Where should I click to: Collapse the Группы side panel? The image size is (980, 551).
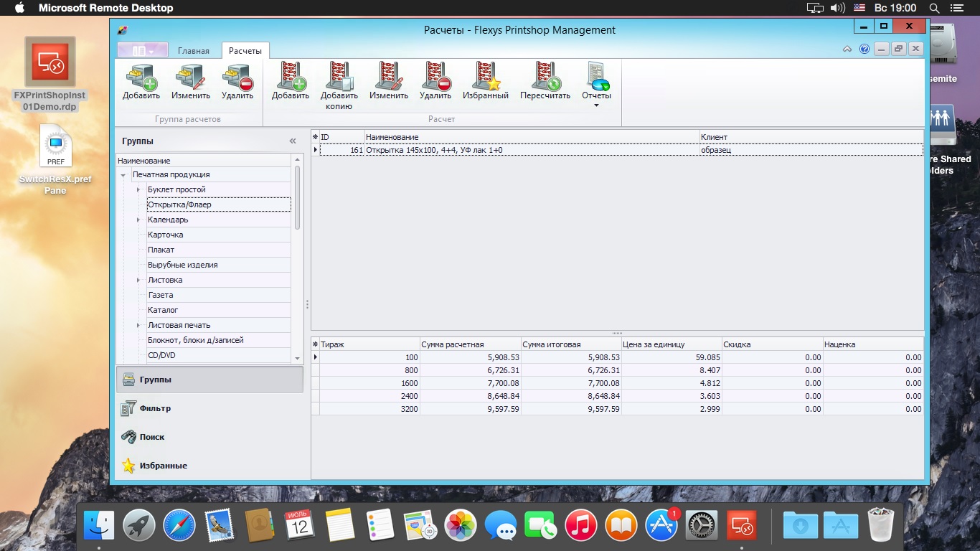(x=293, y=141)
